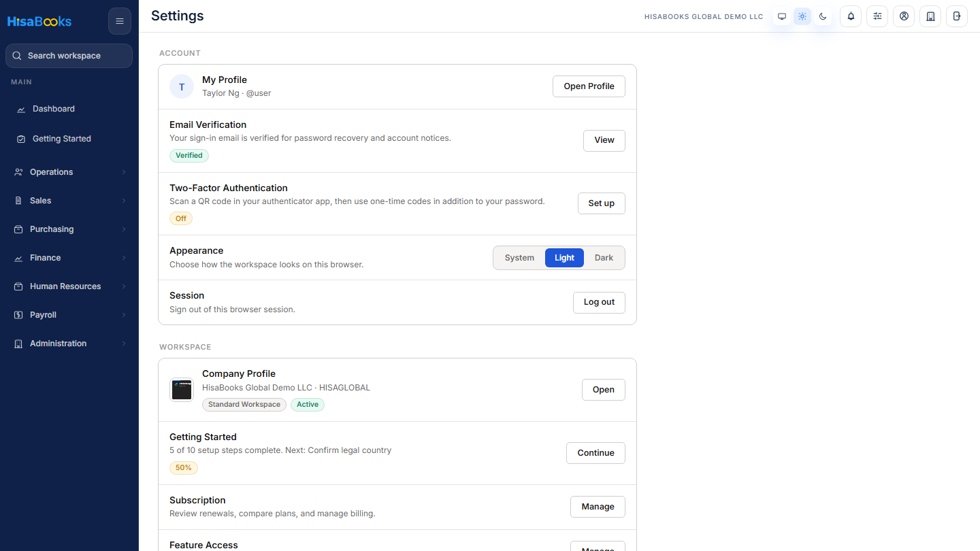This screenshot has height=551, width=980.
Task: View email verification details
Action: click(604, 140)
